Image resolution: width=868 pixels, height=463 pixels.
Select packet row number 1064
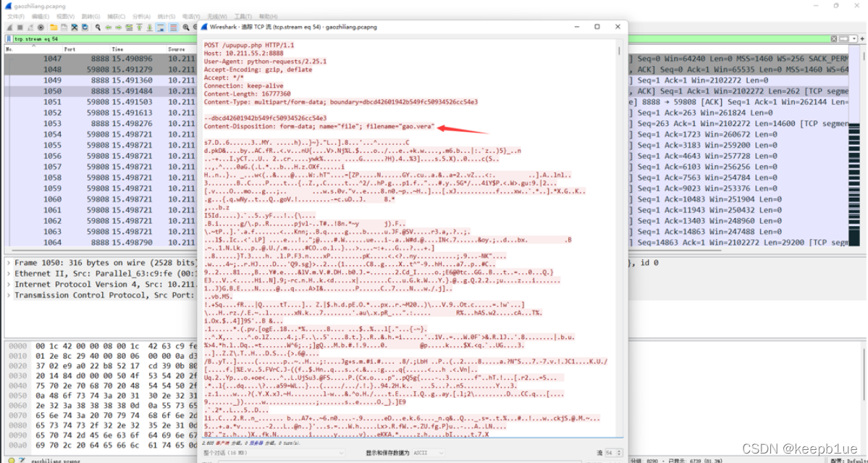[101, 242]
